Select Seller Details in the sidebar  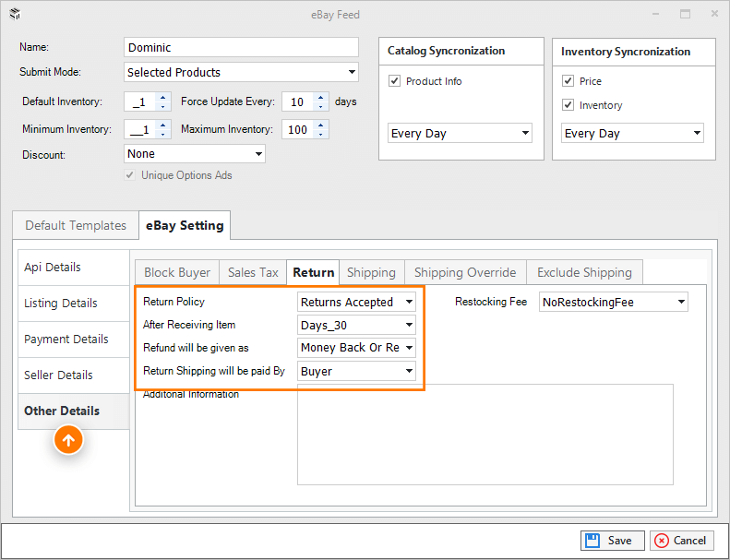[74, 375]
